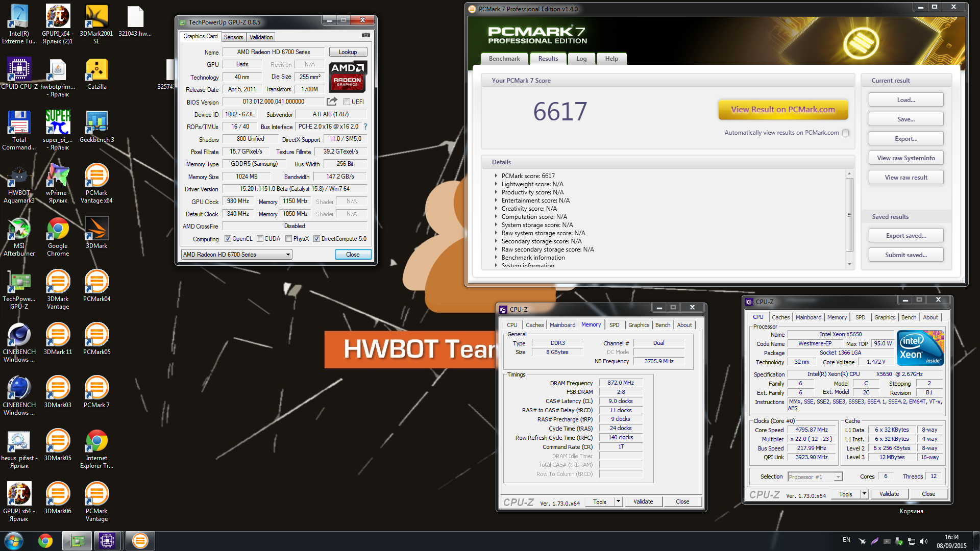The height and width of the screenshot is (551, 980).
Task: Open SPD tab in CPU-Z Memory window
Action: [x=614, y=325]
